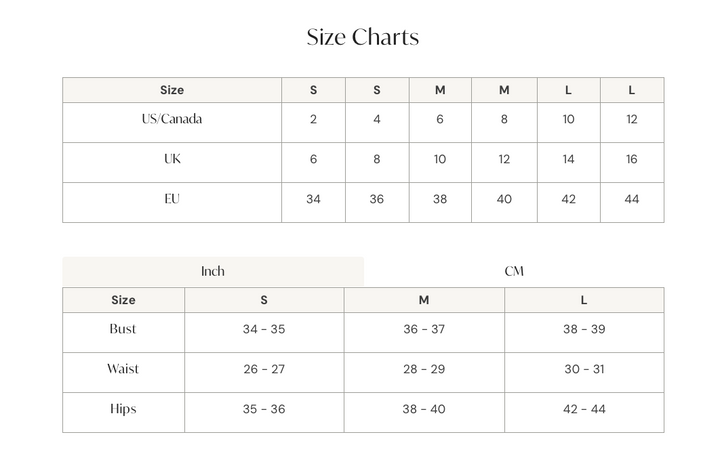The image size is (720, 462).
Task: Click the EU size 44 cell
Action: (x=631, y=200)
